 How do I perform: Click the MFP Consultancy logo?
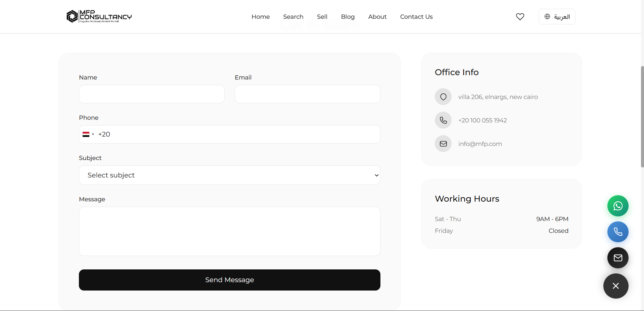tap(99, 16)
